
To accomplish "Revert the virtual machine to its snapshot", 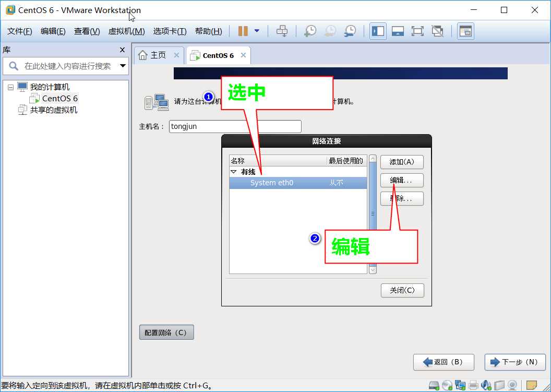I will 330,31.
